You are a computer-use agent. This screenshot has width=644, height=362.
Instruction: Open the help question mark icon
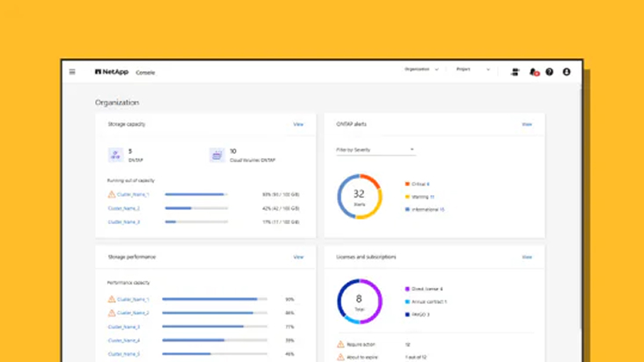pyautogui.click(x=549, y=72)
